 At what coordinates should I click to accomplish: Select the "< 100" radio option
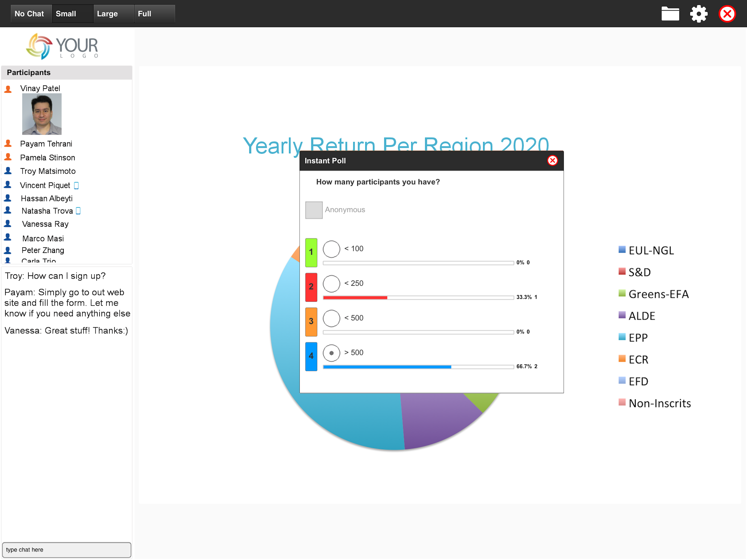(x=331, y=249)
